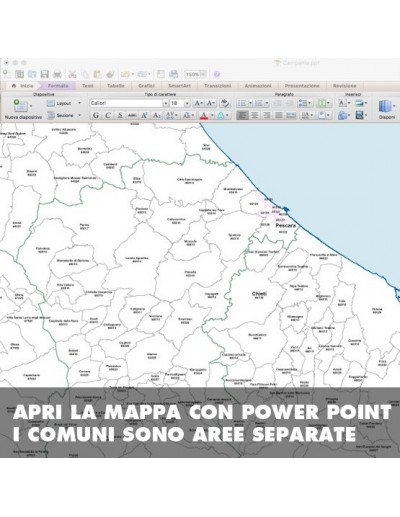Click the increase font size icon
Screen dimensions: 400x517
point(199,103)
